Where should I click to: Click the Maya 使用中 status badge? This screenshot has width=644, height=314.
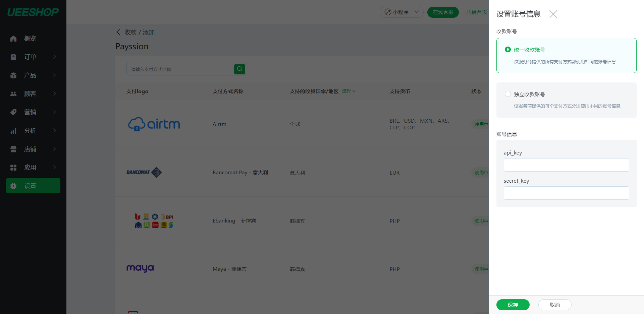click(481, 269)
